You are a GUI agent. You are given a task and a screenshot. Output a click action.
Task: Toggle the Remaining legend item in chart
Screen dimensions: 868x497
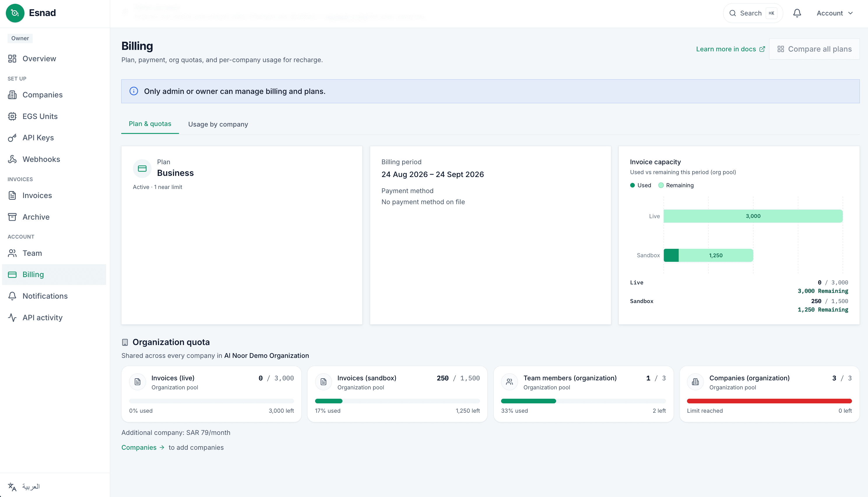tap(676, 185)
